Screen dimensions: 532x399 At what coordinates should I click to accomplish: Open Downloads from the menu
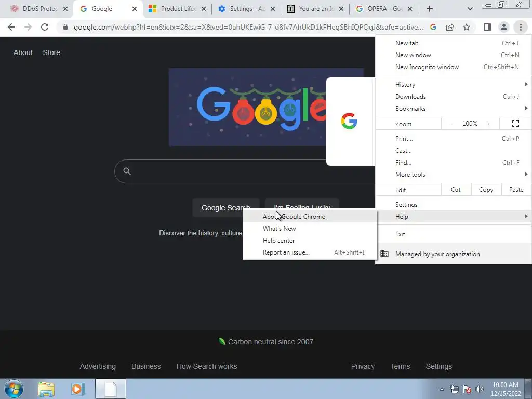(454, 96)
